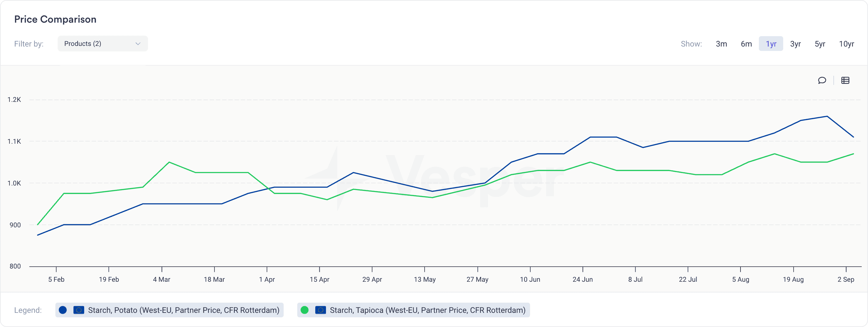
Task: Click the EU flag icon beside Starch, Tapioca
Action: [x=320, y=310]
